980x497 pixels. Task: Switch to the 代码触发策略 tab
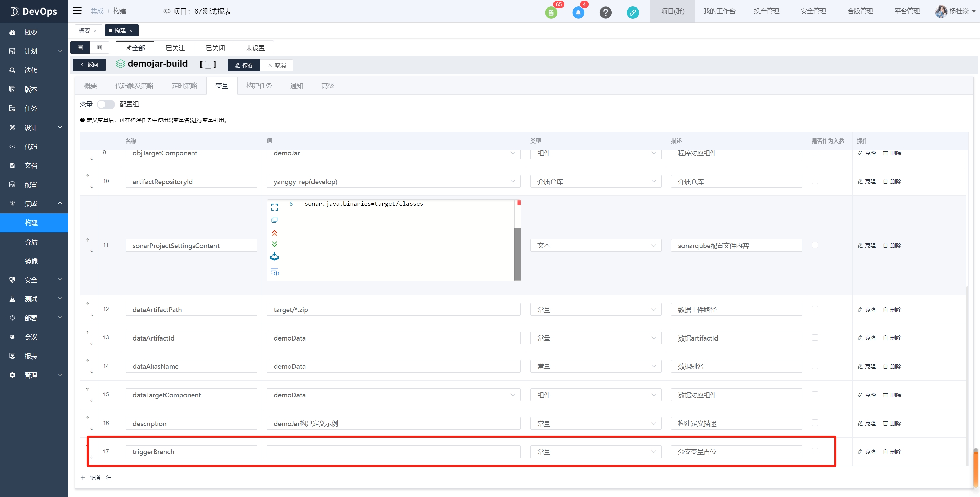tap(134, 86)
